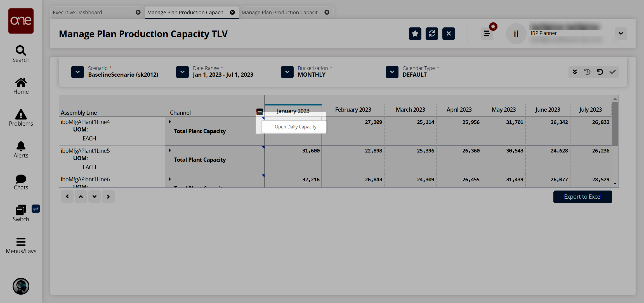Viewport: 644px width, 303px height.
Task: Click the grid vertical scrollbar thumb
Action: (615, 124)
